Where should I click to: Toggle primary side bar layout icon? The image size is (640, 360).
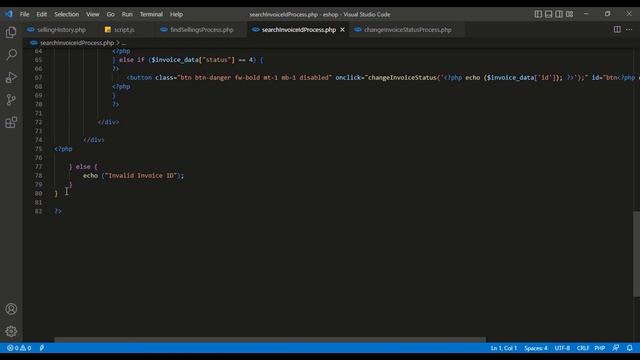(538, 14)
